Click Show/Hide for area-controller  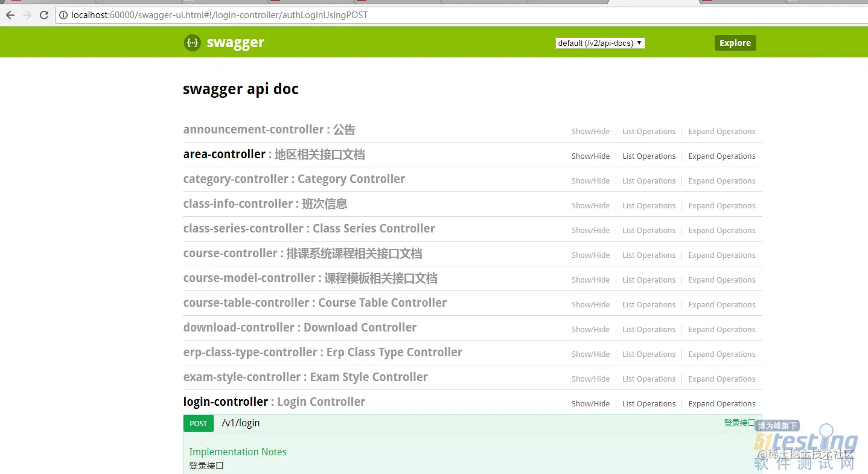click(x=590, y=156)
